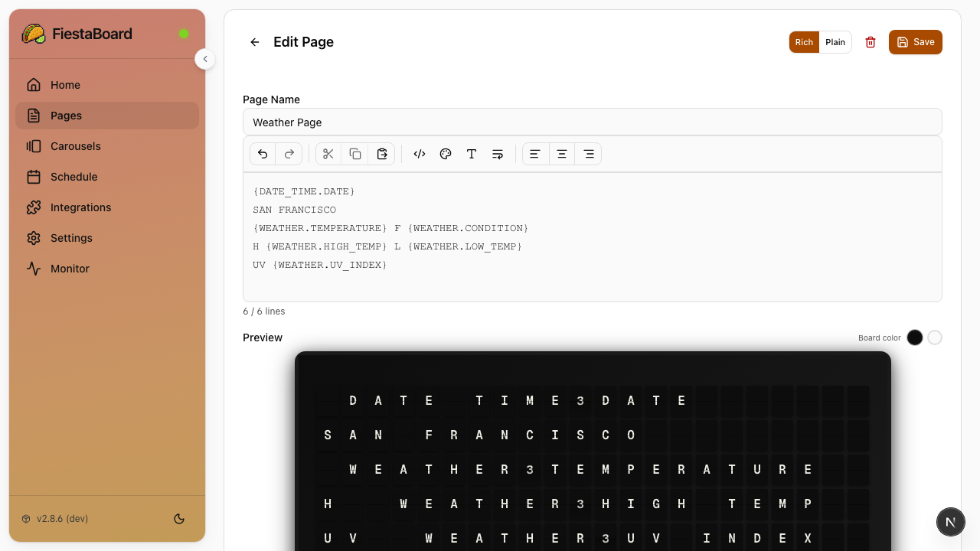Switch to the Rich editor mode

click(x=804, y=42)
